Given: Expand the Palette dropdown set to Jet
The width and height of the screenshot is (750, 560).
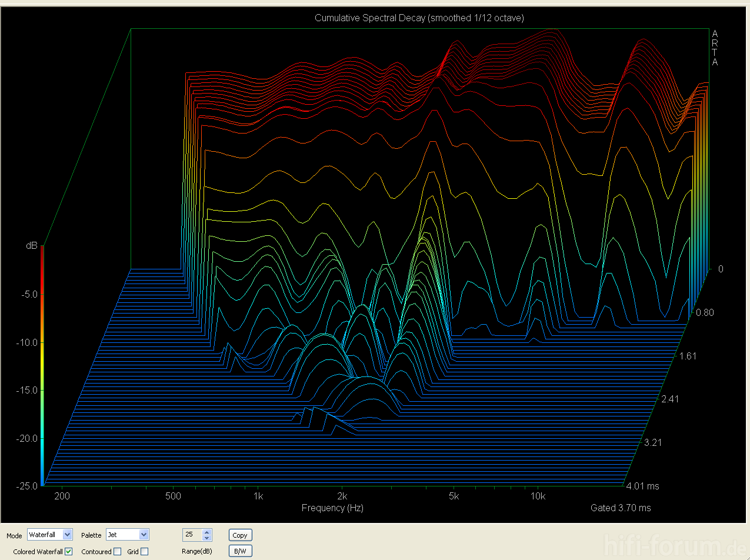Looking at the screenshot, I should pos(144,535).
